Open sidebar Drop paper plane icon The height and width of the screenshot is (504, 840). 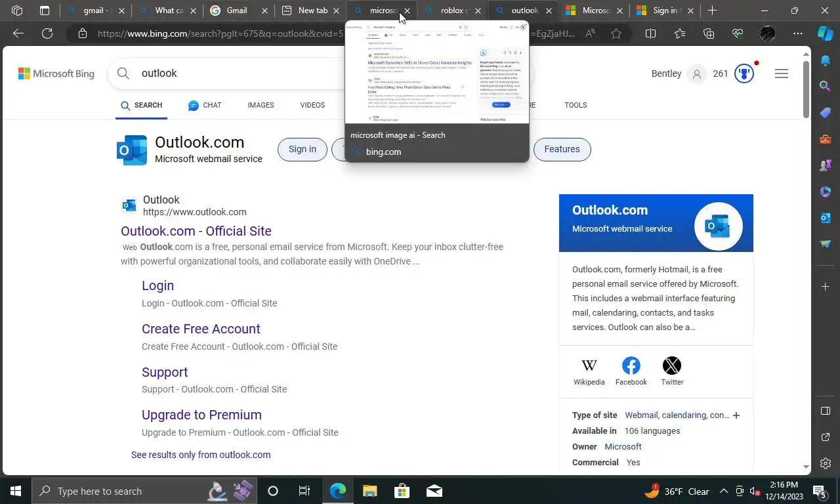coord(826,244)
